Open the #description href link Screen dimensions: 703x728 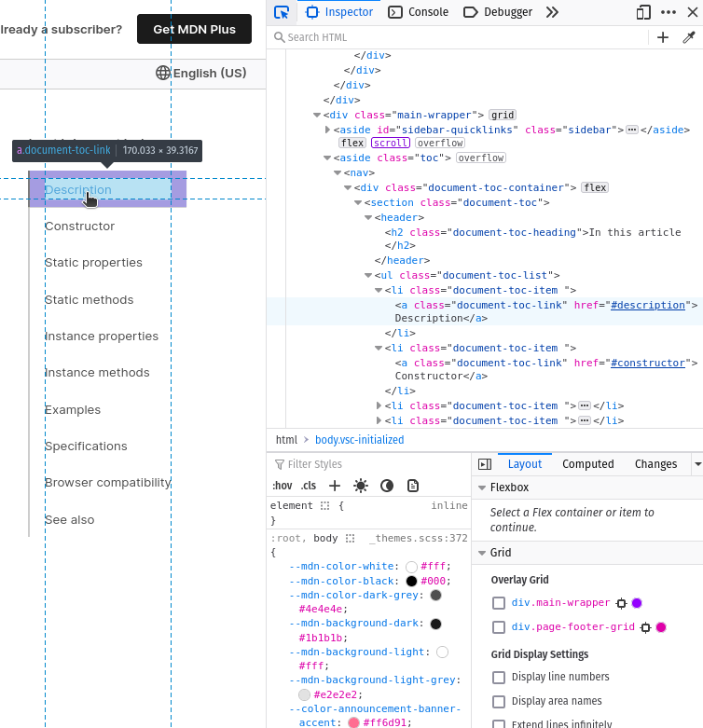pyautogui.click(x=648, y=305)
